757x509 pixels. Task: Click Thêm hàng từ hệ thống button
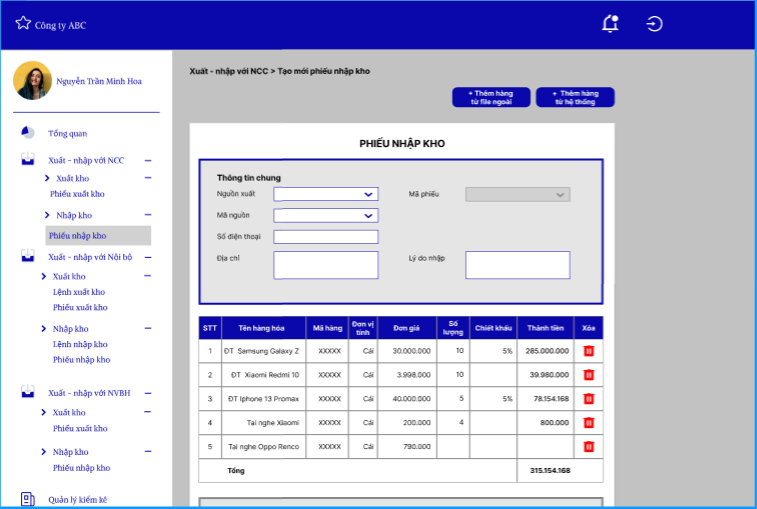point(575,97)
